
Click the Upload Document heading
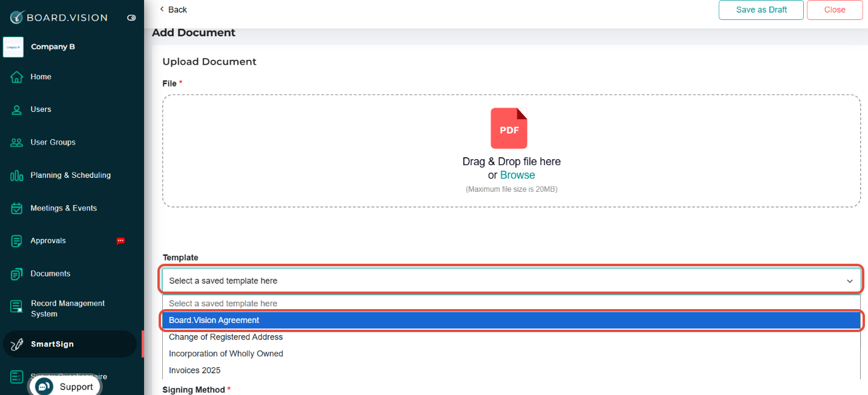click(x=209, y=62)
